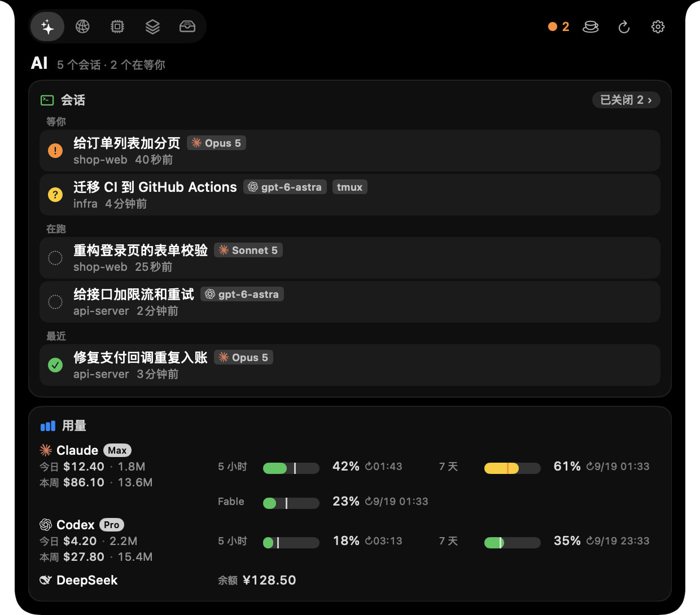Screen dimensions: 700x615
Task: Click the Sonnet 5 badge
Action: [248, 250]
